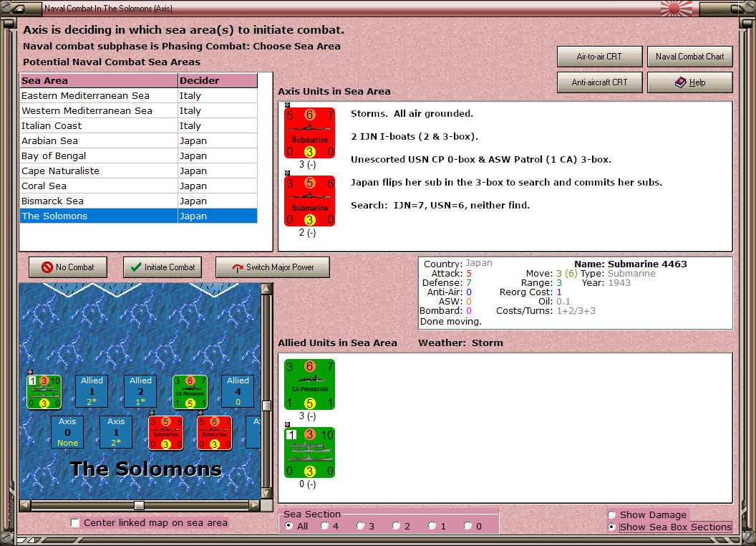Open the Naval Combat Chart
Screen dimensions: 756x546
pos(690,57)
